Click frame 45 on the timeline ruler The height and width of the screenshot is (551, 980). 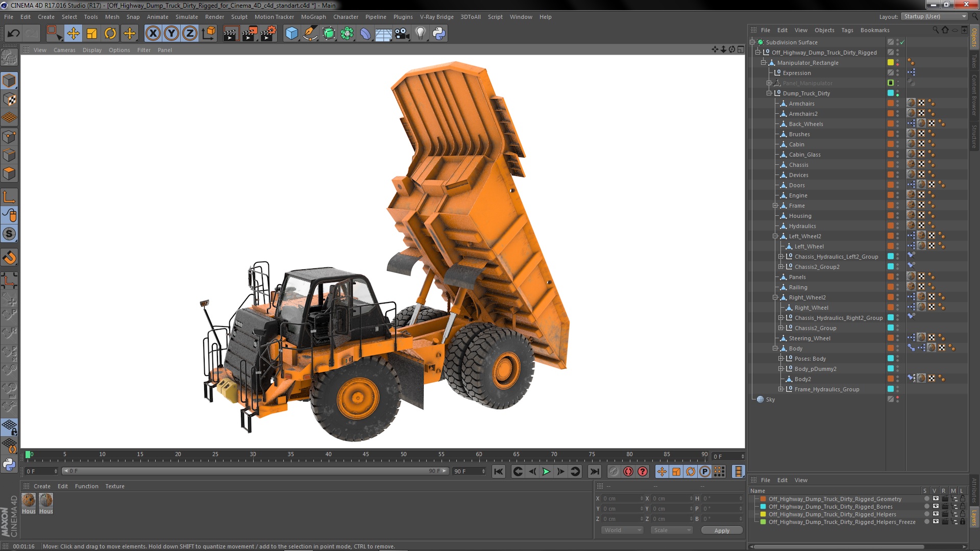[x=366, y=455]
